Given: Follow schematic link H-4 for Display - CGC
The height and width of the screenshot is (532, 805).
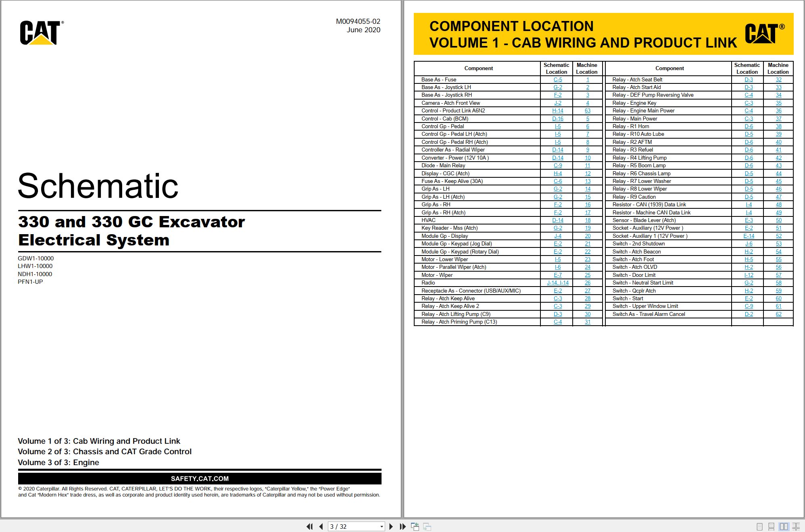Looking at the screenshot, I should (x=557, y=173).
